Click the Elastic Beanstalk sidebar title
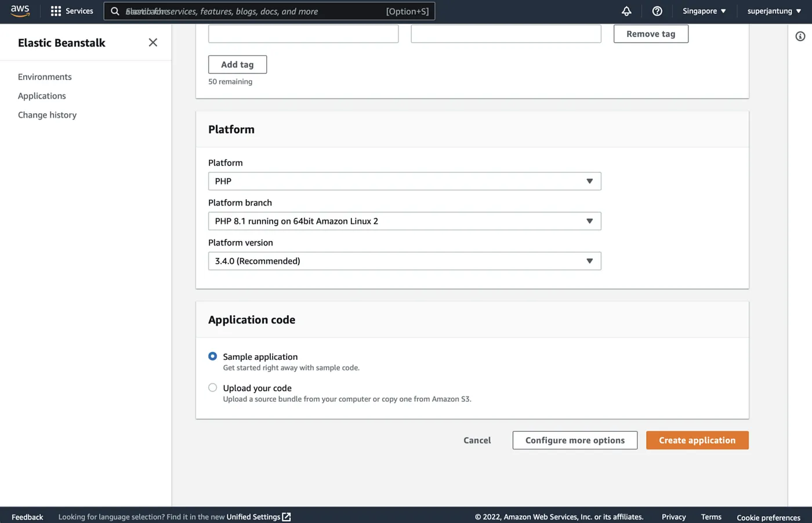 61,42
